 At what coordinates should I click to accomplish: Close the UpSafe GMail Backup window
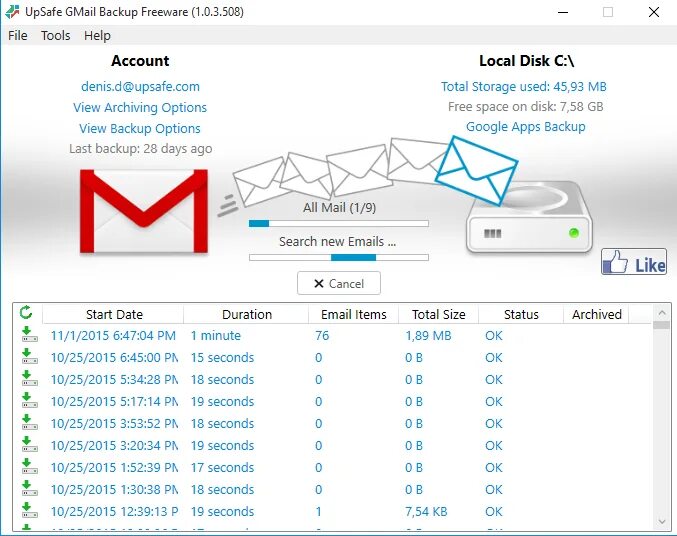point(654,12)
